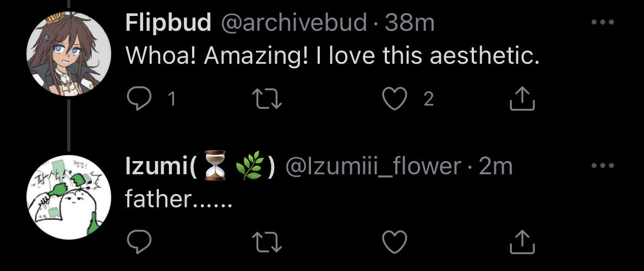Share Flipbud's tweet
Viewport: 644px width, 271px height.
tap(522, 99)
